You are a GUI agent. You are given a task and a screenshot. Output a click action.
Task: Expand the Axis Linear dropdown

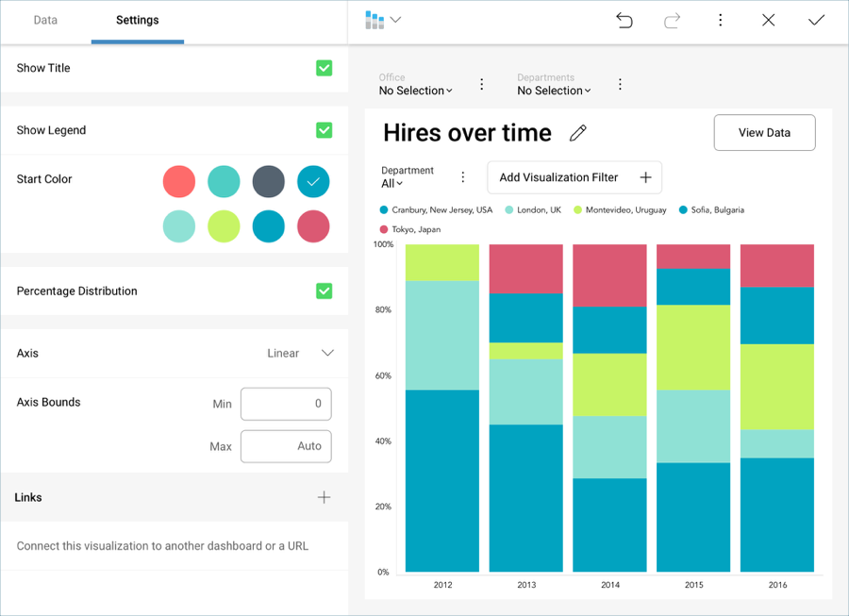301,353
